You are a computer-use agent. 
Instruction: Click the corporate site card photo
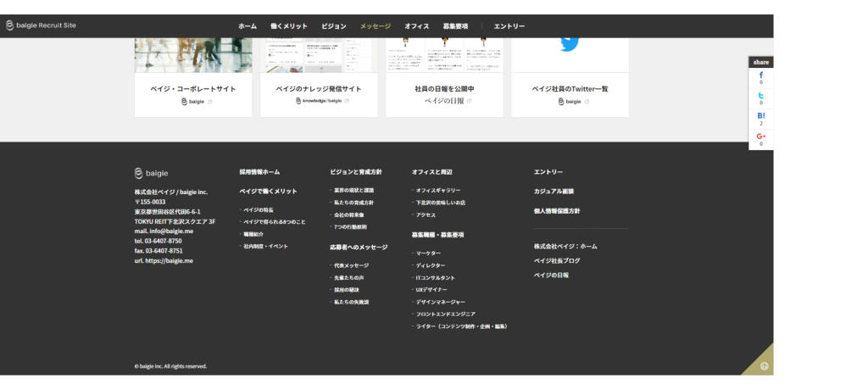tap(193, 55)
